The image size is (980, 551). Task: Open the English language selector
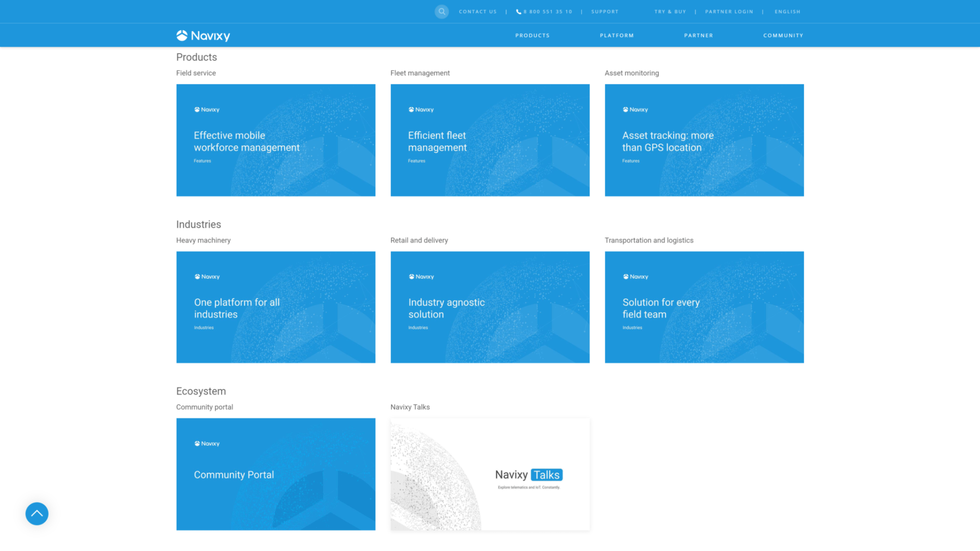coord(788,12)
